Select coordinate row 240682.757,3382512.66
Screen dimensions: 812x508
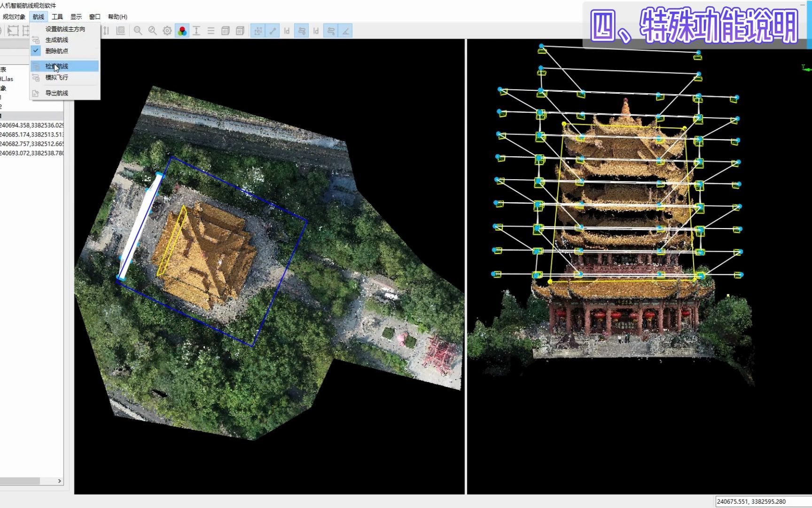click(x=31, y=144)
